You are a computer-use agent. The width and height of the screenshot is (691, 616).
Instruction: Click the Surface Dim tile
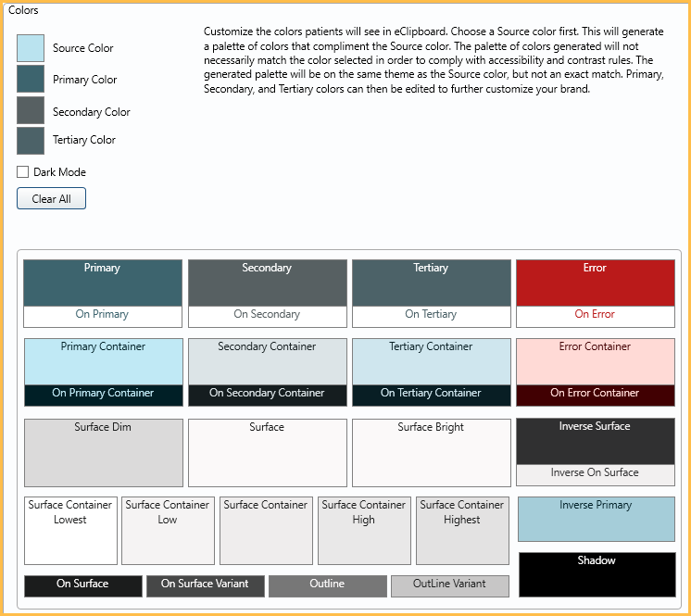coord(103,453)
